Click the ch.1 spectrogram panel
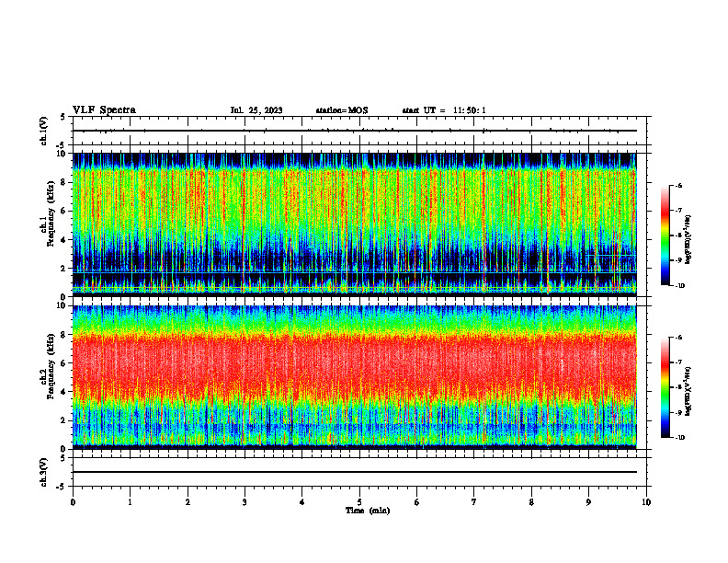Screen dimensions: 728x563 coord(355,224)
